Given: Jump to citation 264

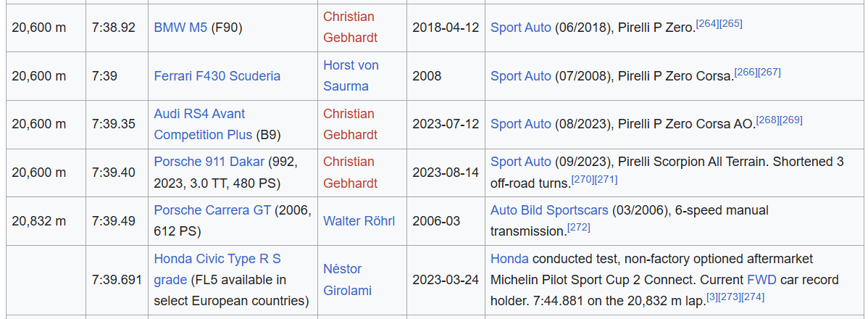Looking at the screenshot, I should [x=706, y=24].
